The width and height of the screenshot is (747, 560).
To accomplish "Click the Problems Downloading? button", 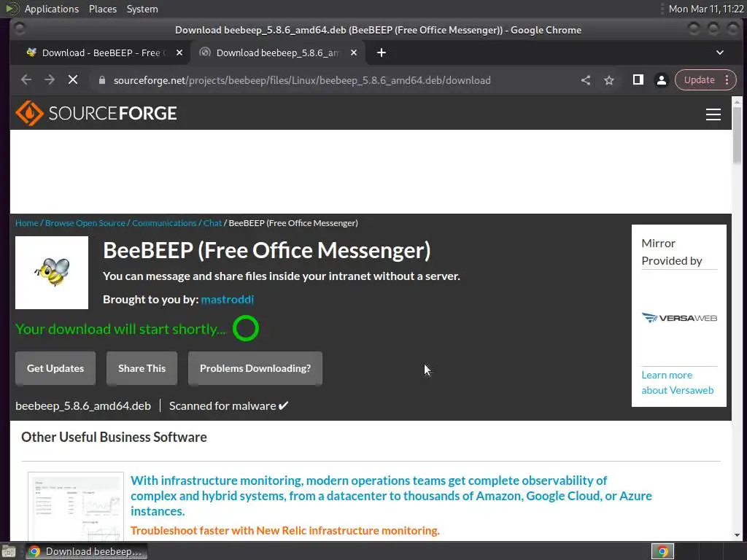I will (x=255, y=368).
